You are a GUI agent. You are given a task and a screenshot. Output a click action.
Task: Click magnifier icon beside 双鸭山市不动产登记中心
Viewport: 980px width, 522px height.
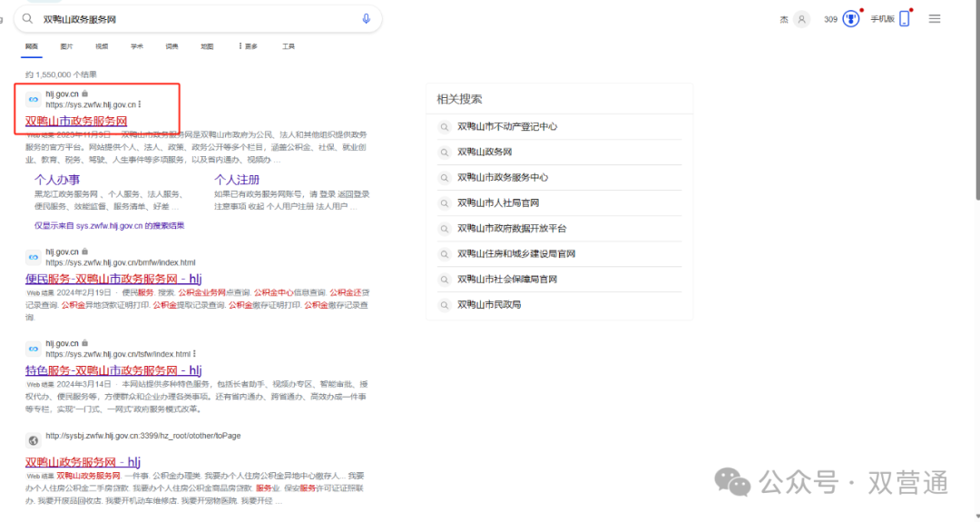(444, 127)
